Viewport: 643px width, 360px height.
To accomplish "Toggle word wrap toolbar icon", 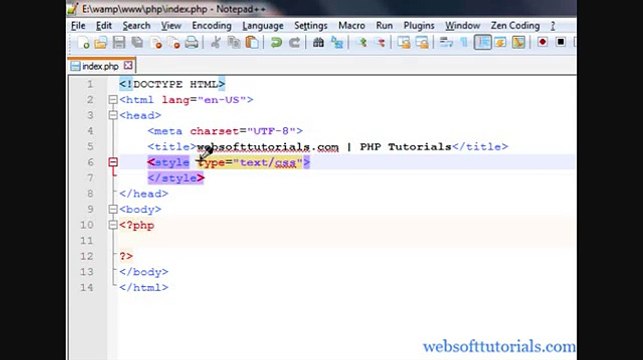I will point(446,42).
